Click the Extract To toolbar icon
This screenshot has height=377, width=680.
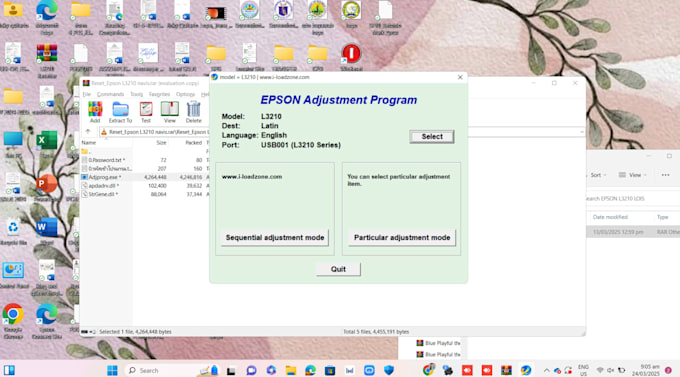coord(120,112)
